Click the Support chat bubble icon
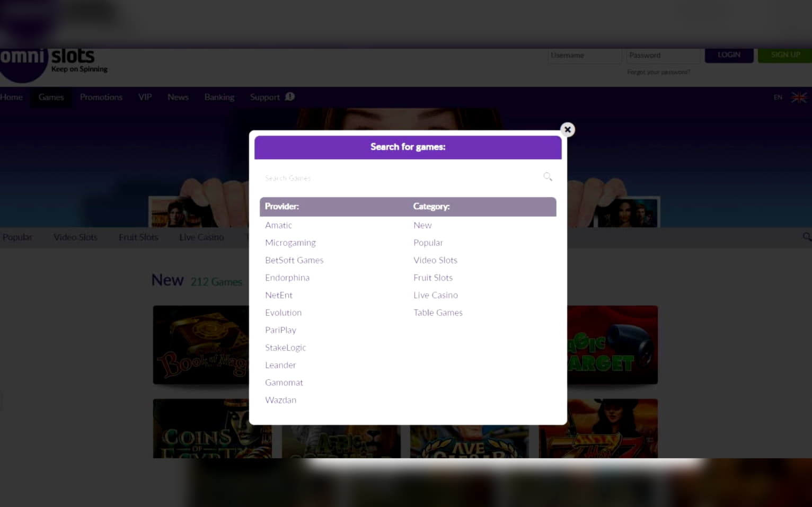The width and height of the screenshot is (812, 507). coord(290,96)
